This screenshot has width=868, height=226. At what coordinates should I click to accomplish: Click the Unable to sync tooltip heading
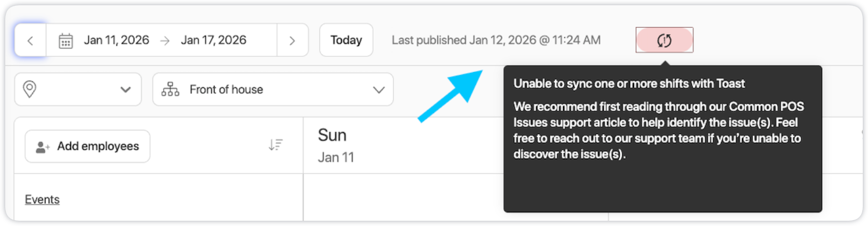629,84
